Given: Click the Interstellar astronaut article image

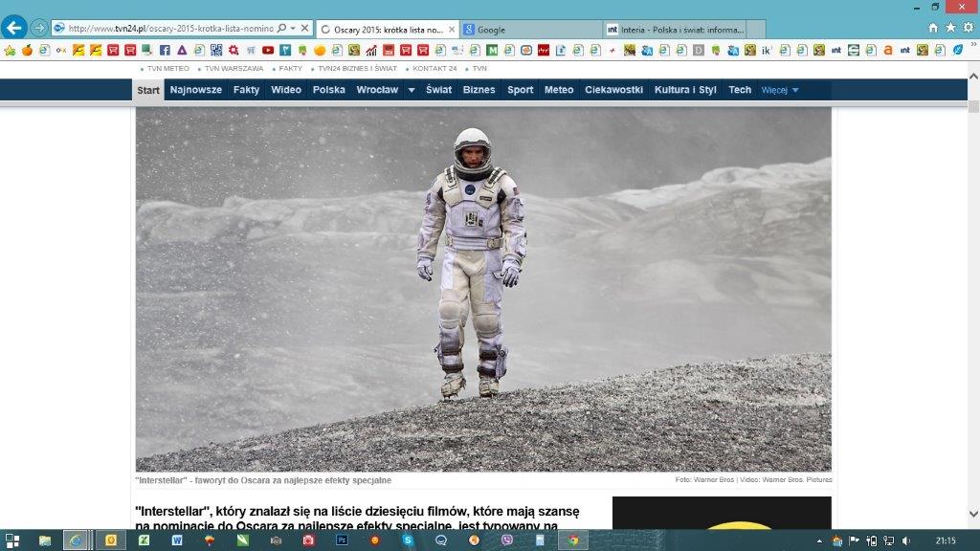Looking at the screenshot, I should 483,289.
